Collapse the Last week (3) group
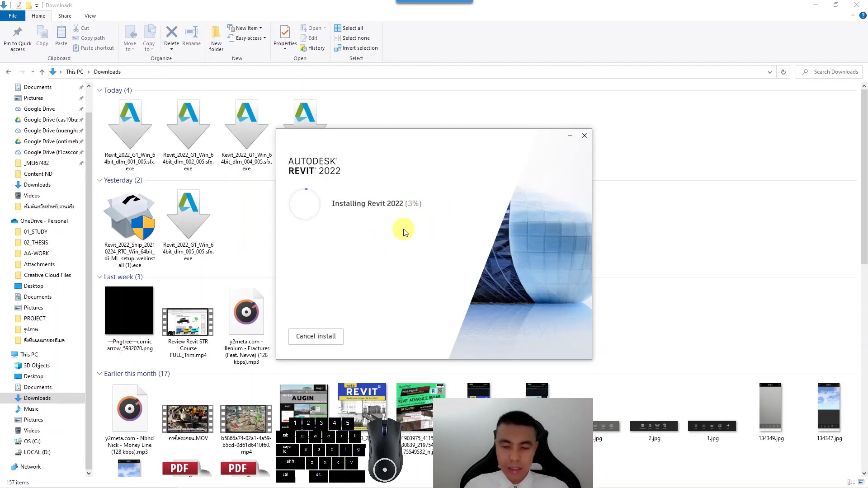 [99, 277]
